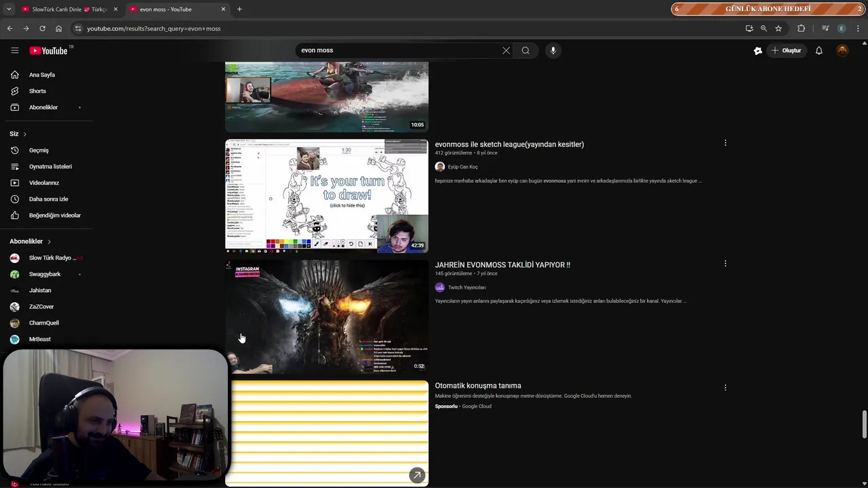Open the browser media control icon
This screenshot has height=488, width=868.
[825, 28]
